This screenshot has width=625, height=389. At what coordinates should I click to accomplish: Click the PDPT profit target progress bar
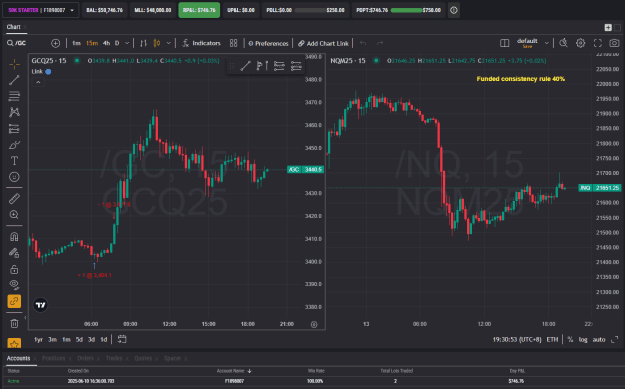[x=406, y=10]
